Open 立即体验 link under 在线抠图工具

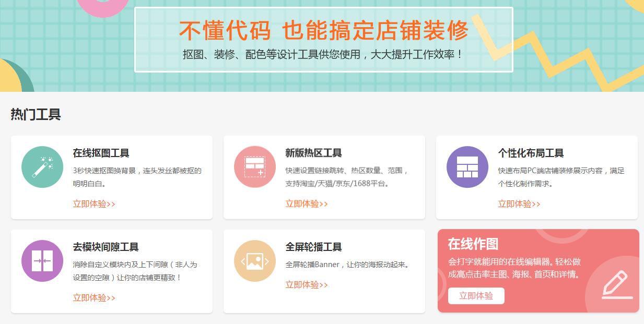pyautogui.click(x=93, y=204)
